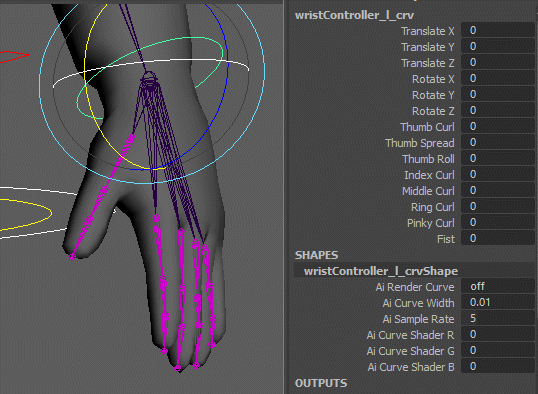The height and width of the screenshot is (394, 538).
Task: Select the Thumb Spread attribute label
Action: pos(420,143)
